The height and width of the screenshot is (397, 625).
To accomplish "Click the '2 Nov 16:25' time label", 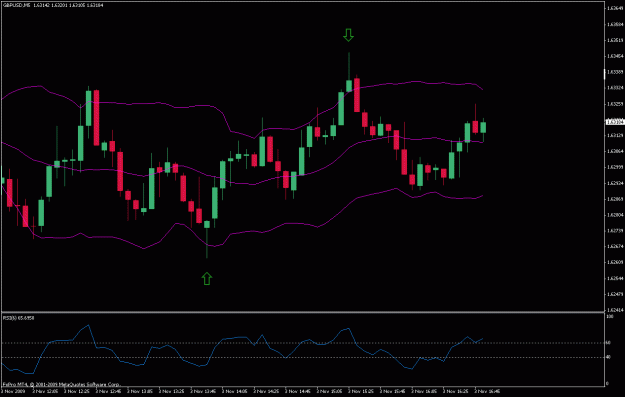I will (456, 391).
